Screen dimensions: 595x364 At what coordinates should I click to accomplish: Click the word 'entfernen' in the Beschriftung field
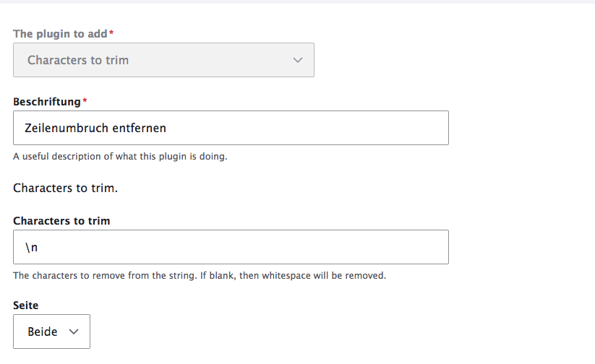[x=140, y=129]
